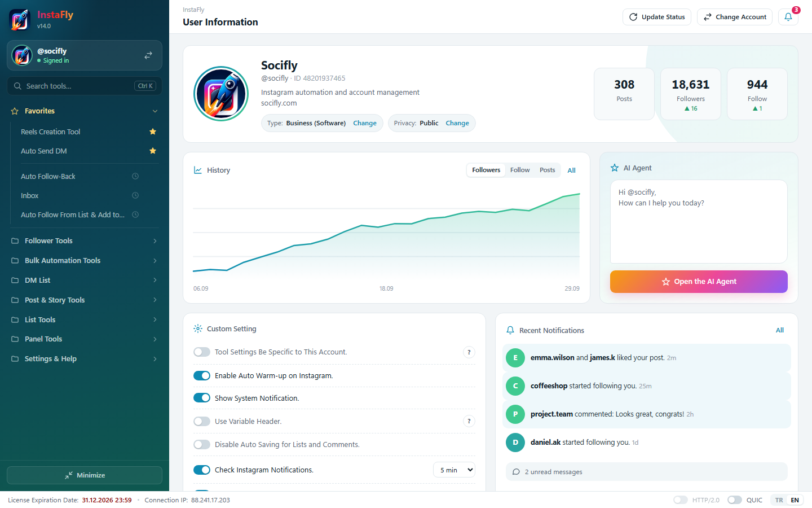The height and width of the screenshot is (508, 812).
Task: Click the History chart icon
Action: [x=198, y=170]
